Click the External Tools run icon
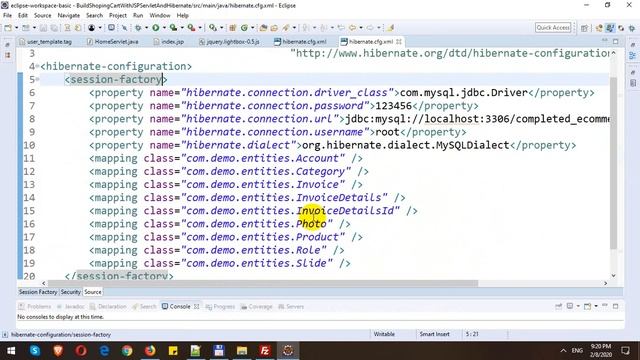 pos(191,28)
